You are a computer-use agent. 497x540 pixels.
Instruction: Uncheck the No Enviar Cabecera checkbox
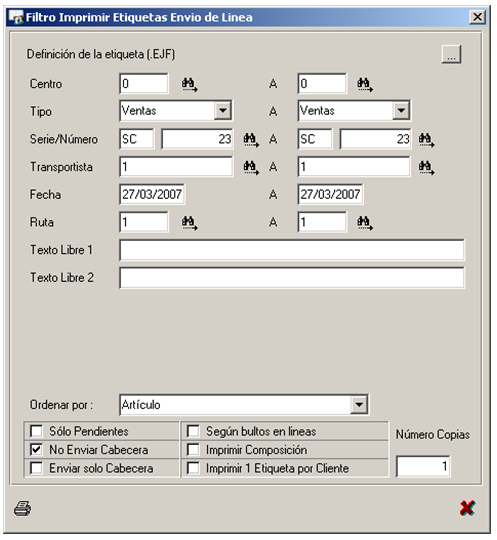pyautogui.click(x=36, y=449)
